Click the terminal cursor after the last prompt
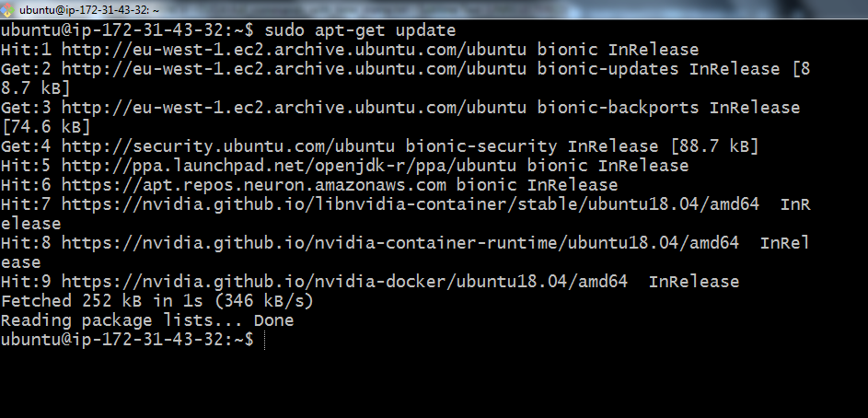Viewport: 868px width, 418px height. point(264,341)
